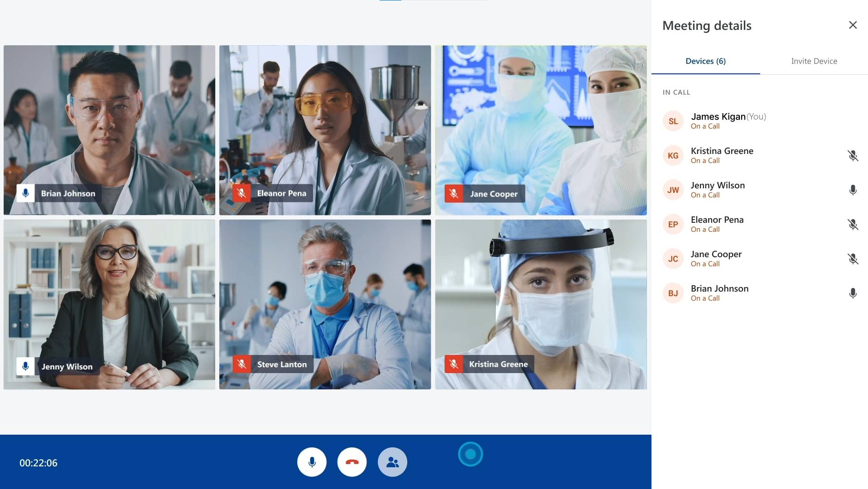Viewport: 868px width, 489px height.
Task: Click the SL avatar for James Kigan
Action: [673, 121]
